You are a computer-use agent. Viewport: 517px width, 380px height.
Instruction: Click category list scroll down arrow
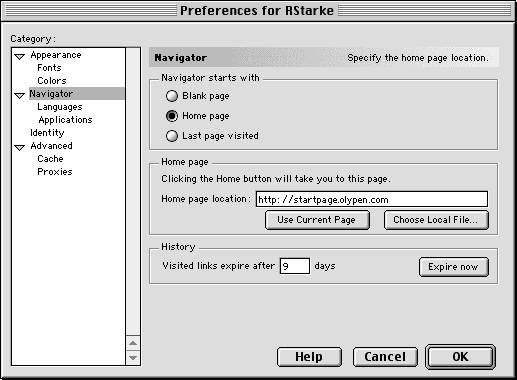(x=133, y=358)
